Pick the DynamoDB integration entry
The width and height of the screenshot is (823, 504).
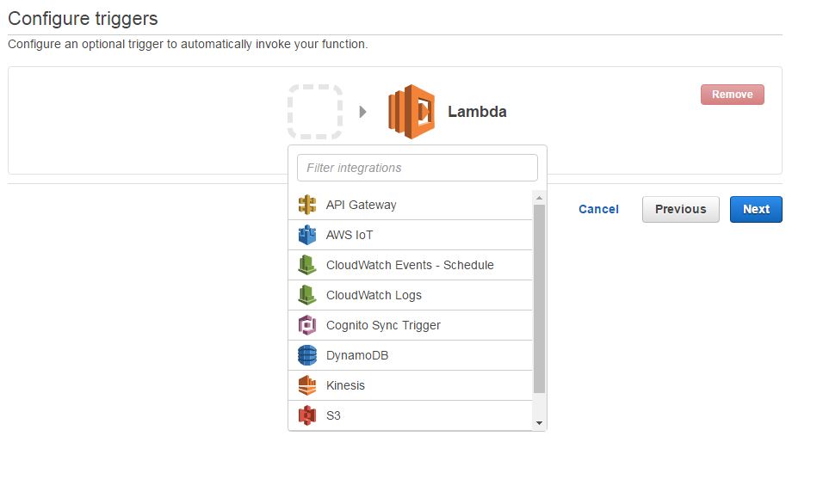tap(356, 355)
